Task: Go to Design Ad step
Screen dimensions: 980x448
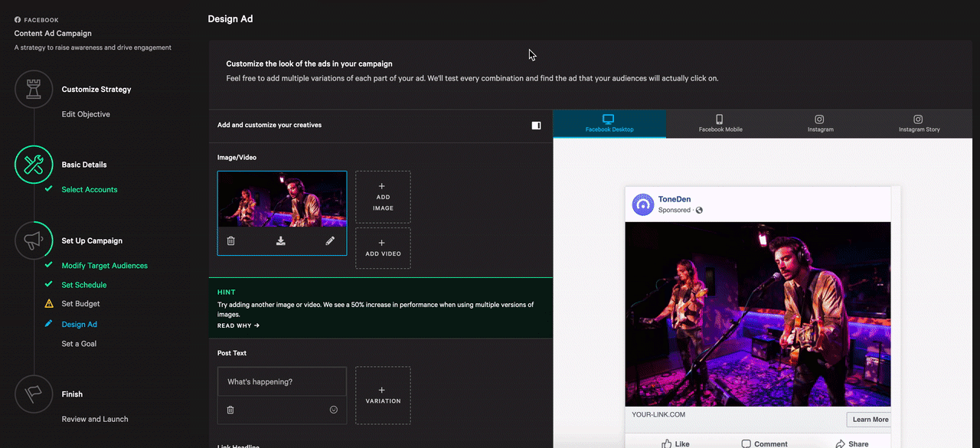Action: pos(80,325)
